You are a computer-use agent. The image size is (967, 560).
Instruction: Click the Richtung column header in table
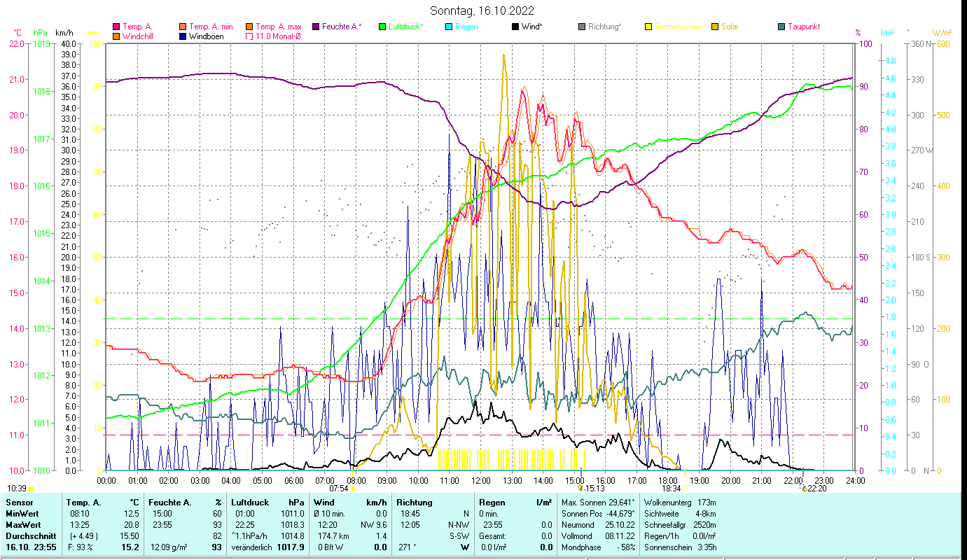coord(415,503)
